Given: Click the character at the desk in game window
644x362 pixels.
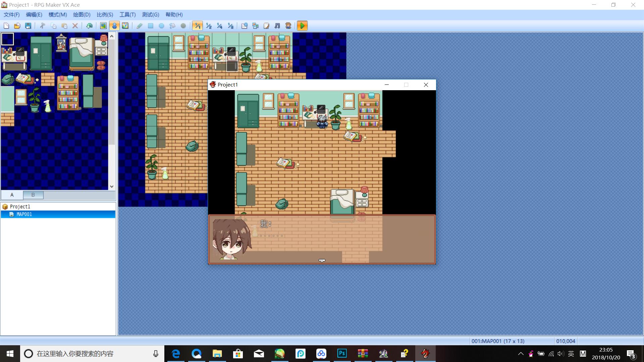Looking at the screenshot, I should pyautogui.click(x=322, y=122).
